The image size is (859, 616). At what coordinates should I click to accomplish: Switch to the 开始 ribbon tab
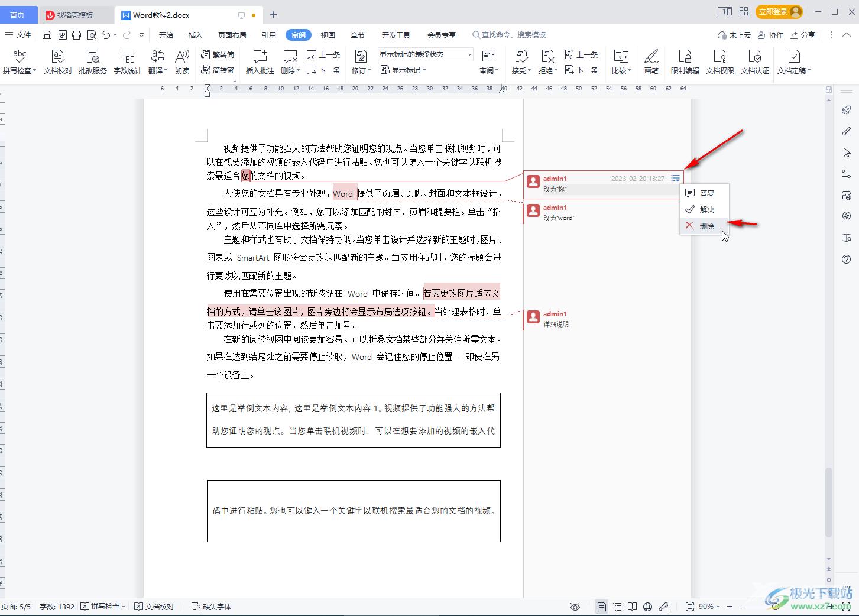[x=166, y=35]
